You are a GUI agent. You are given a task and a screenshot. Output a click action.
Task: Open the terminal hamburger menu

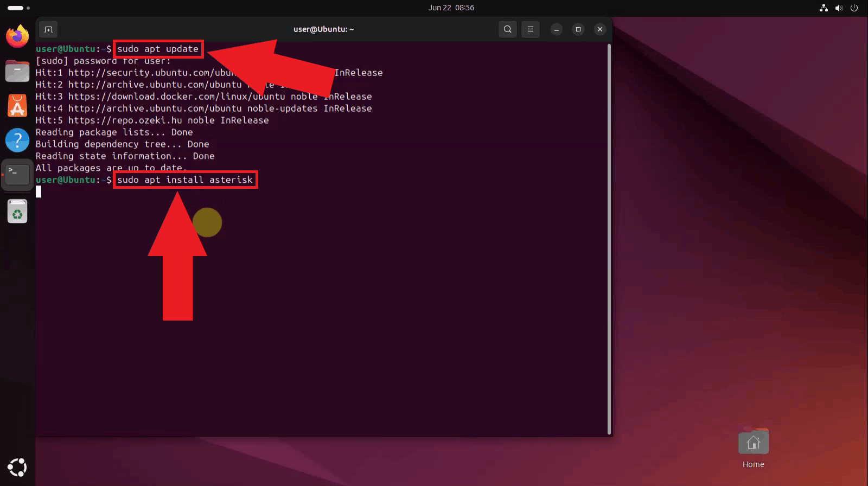[531, 29]
